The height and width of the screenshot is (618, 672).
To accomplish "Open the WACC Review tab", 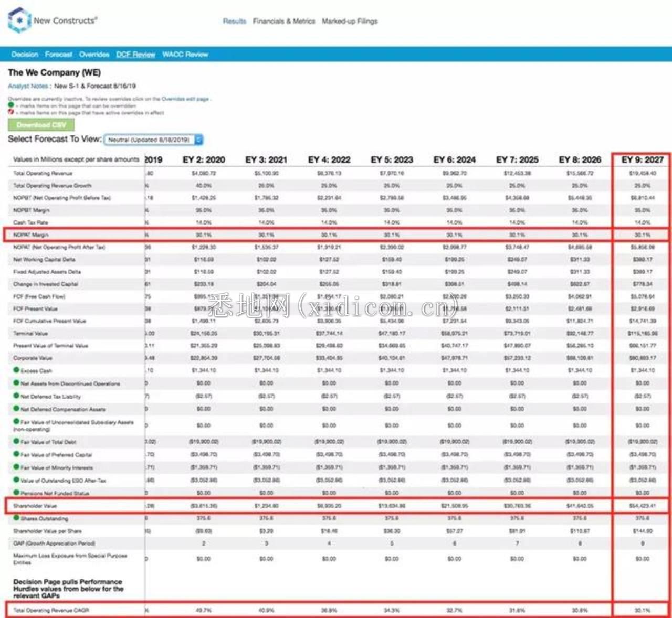I will (x=185, y=54).
